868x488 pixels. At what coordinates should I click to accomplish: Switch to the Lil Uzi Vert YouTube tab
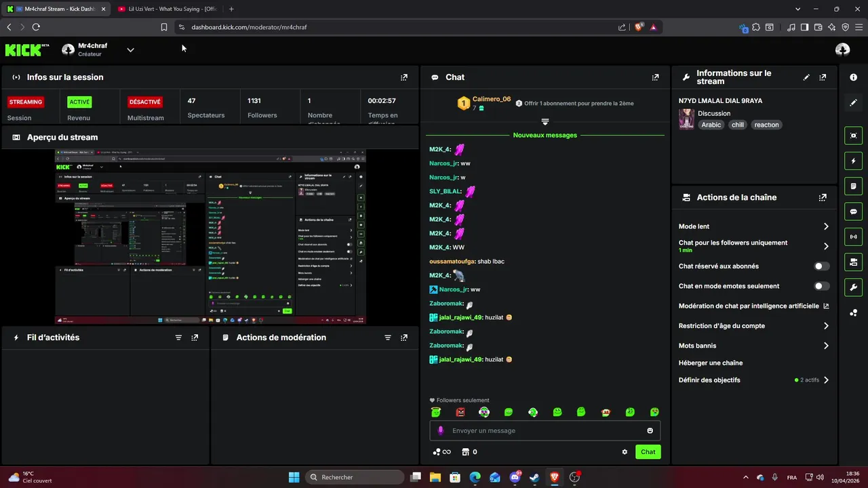coord(167,9)
